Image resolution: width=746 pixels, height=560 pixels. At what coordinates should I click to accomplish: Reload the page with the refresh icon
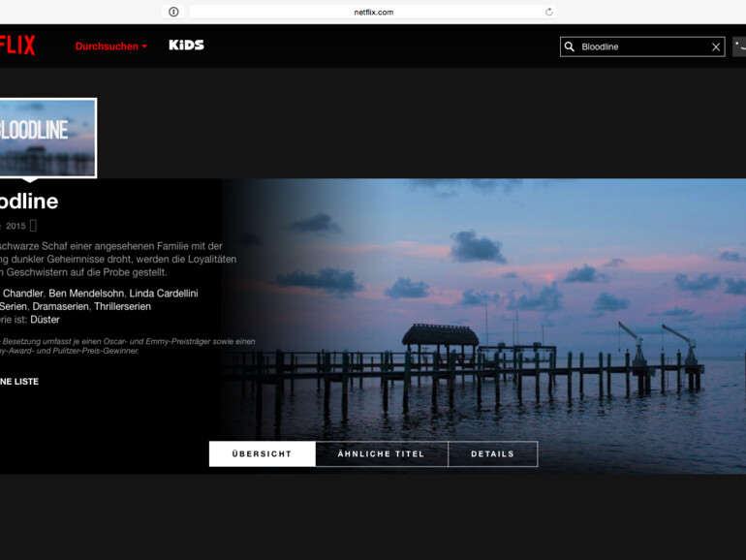point(549,12)
